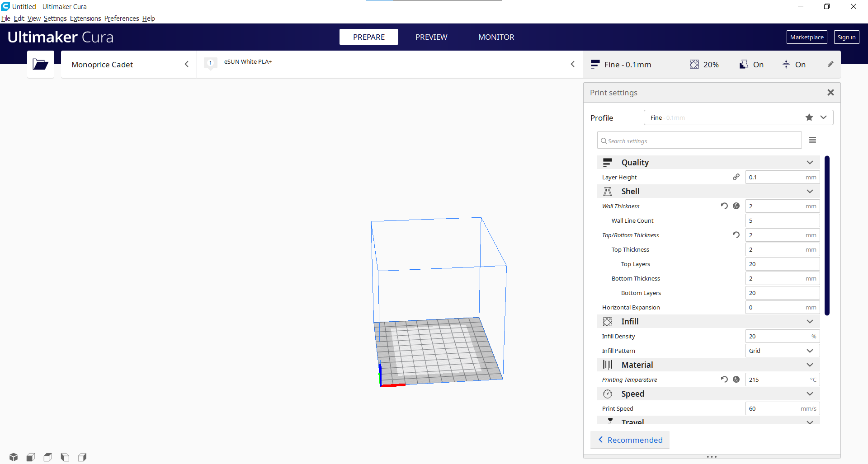Open the Preferences menu
This screenshot has height=464, width=868.
(x=122, y=19)
